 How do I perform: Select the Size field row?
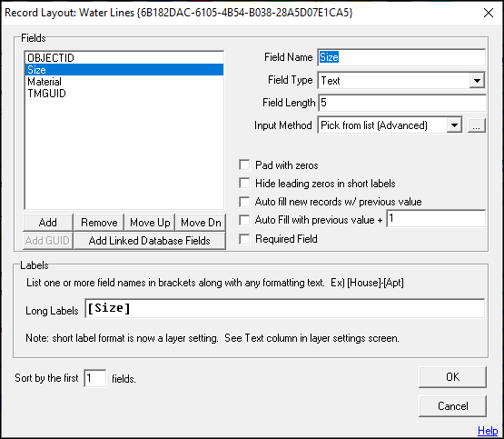[124, 70]
